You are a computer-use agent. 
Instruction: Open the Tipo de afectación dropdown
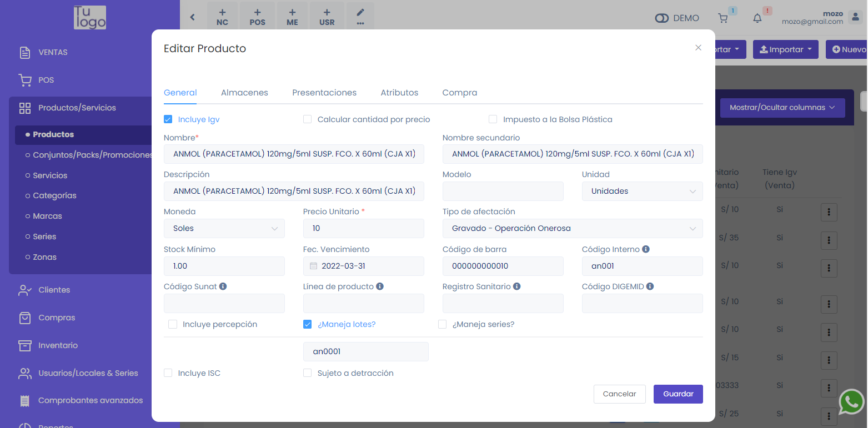pos(572,229)
